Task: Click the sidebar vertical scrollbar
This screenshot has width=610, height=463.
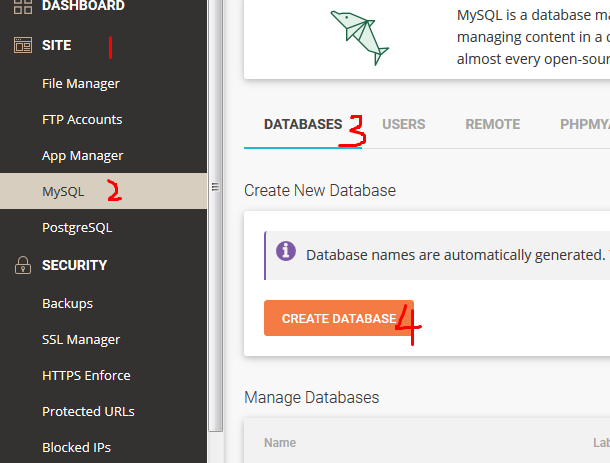Action: point(213,300)
